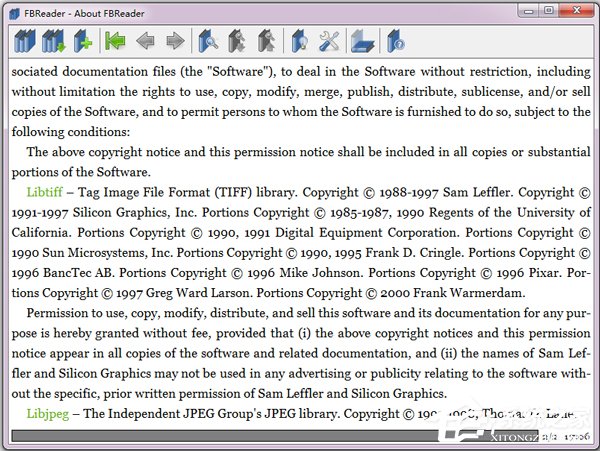Screen dimensions: 600x451
Task: Open the About FBReader help icon
Action: [x=395, y=41]
